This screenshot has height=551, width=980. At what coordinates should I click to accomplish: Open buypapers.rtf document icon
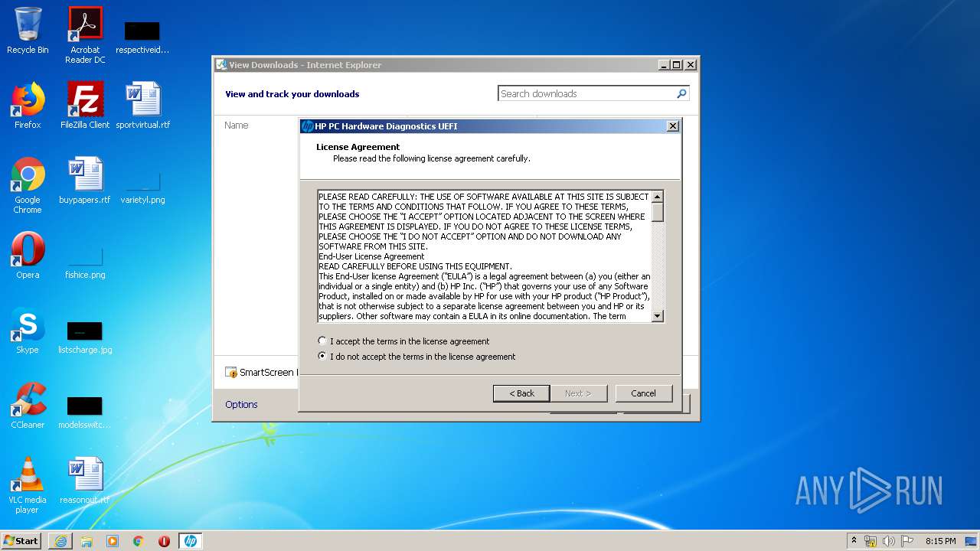(x=85, y=181)
